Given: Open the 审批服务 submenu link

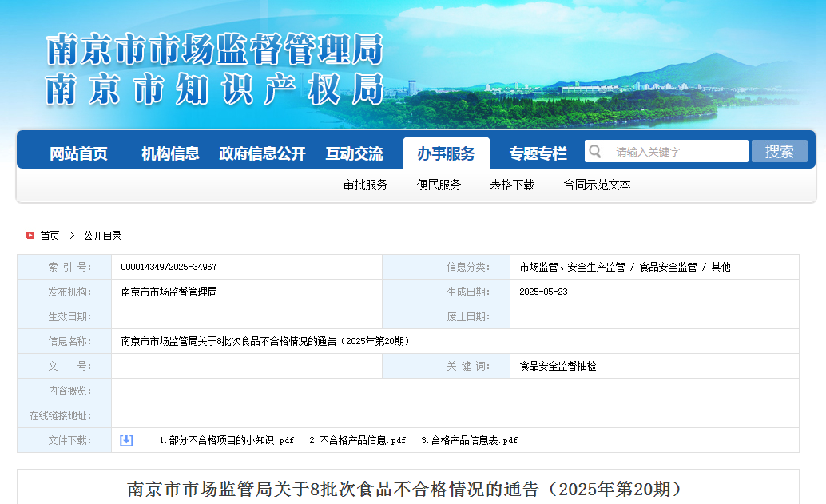Looking at the screenshot, I should (x=365, y=185).
